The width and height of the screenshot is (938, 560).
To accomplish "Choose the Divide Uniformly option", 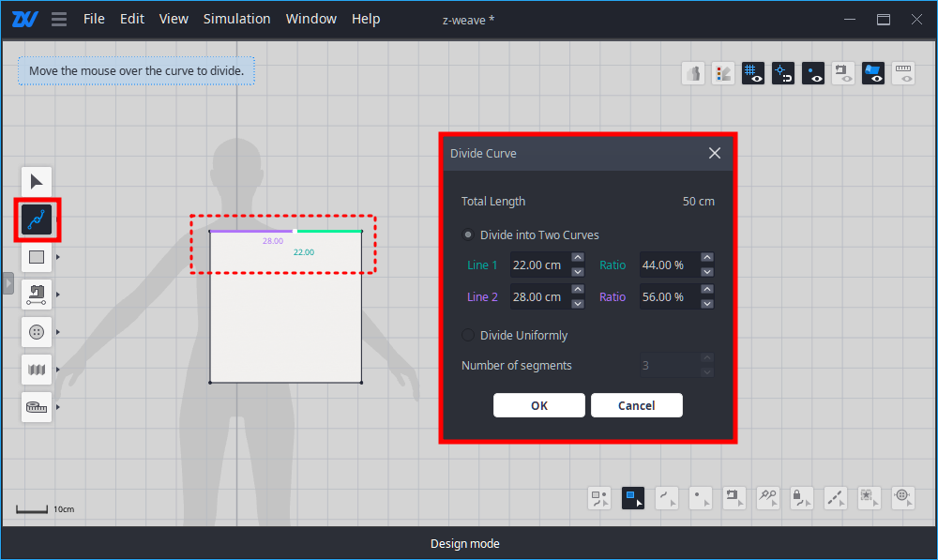I will 467,335.
